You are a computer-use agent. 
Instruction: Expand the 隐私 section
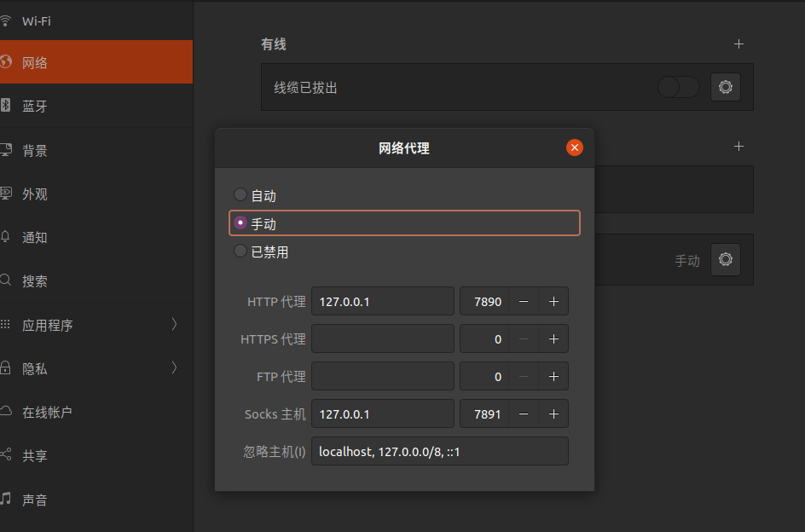174,368
